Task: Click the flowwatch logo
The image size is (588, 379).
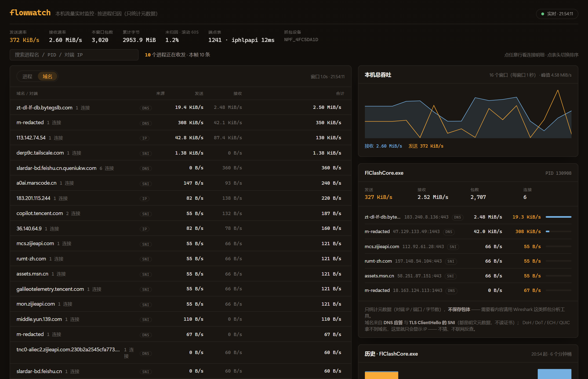Action: (x=30, y=13)
